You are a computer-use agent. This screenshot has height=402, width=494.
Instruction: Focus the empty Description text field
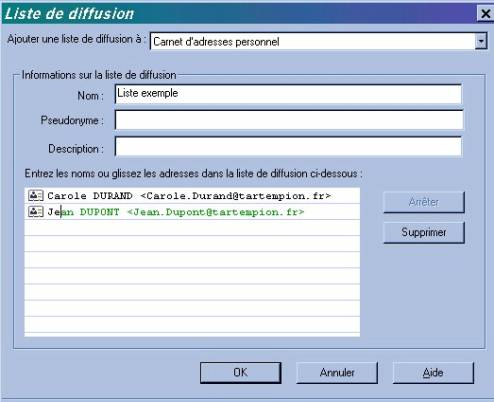[x=288, y=146]
